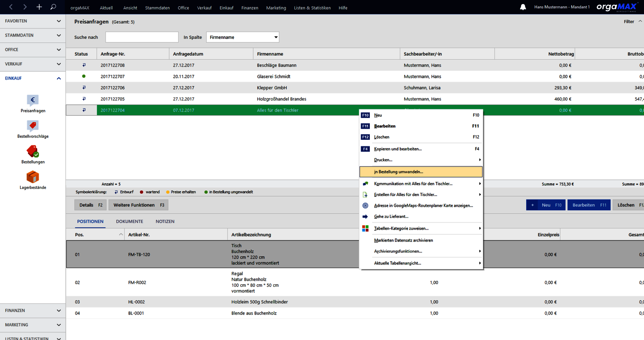The width and height of the screenshot is (644, 340).
Task: Select row with Anfrage-Nr. 2017122706
Action: tap(355, 88)
